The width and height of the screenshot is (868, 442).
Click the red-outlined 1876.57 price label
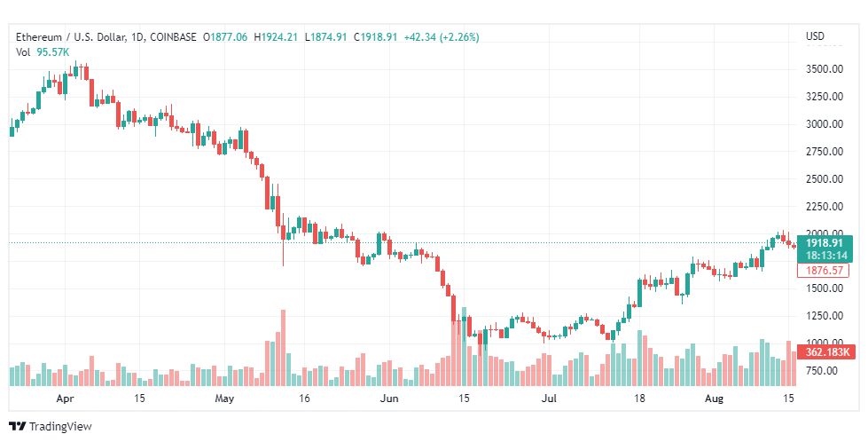[x=823, y=270]
